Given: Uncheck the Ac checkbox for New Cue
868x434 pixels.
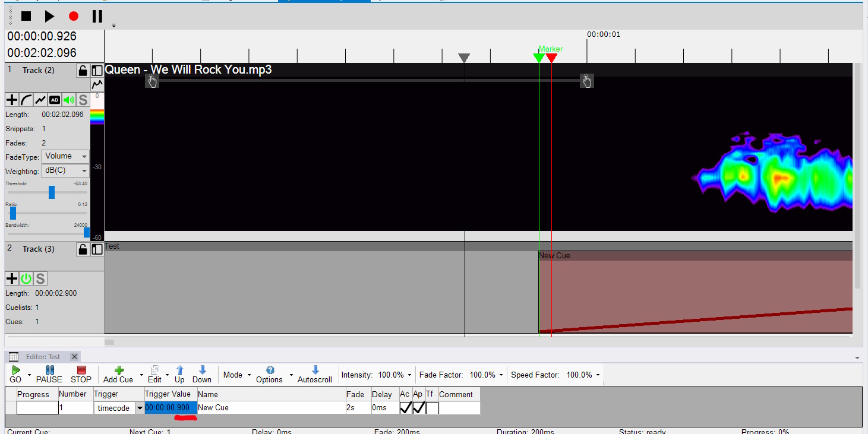Looking at the screenshot, I should 406,408.
